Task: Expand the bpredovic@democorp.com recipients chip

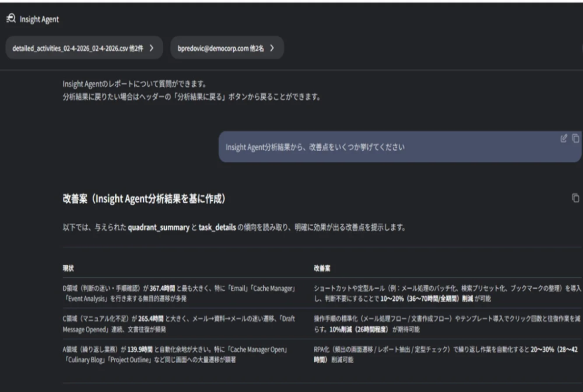Action: coord(227,48)
